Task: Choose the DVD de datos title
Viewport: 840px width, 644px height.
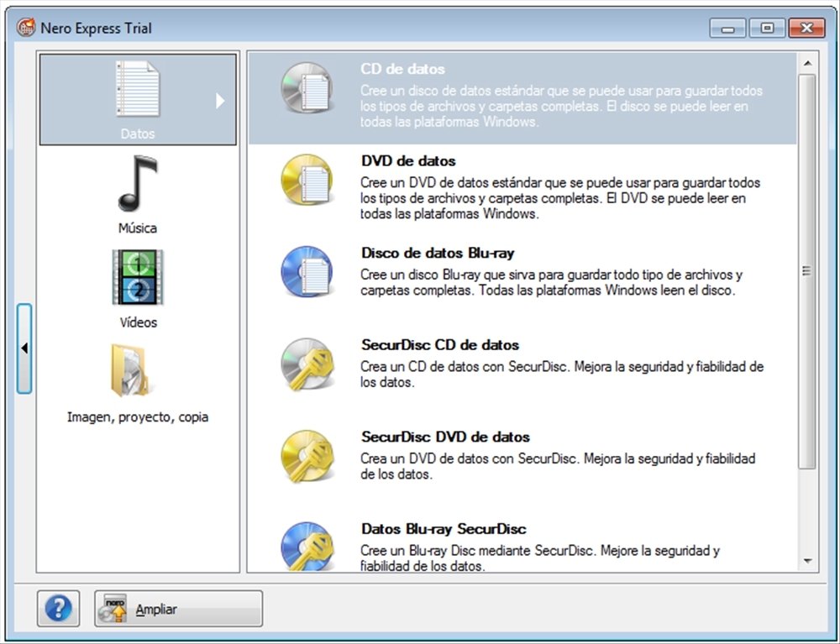Action: (408, 161)
